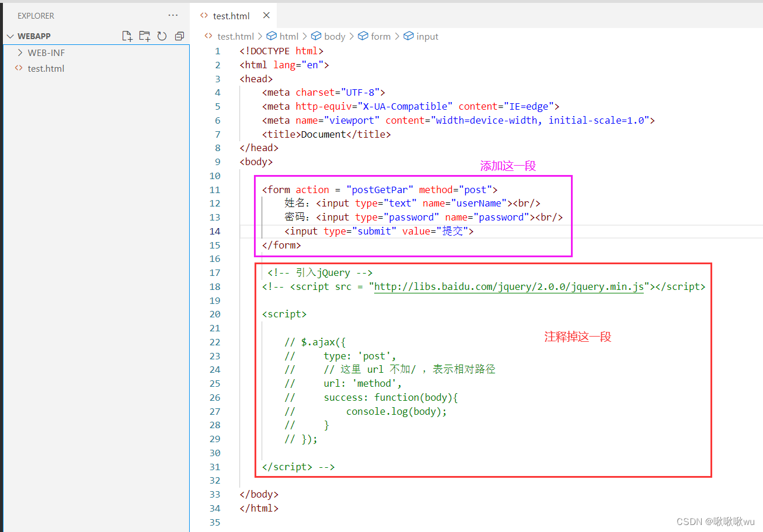The width and height of the screenshot is (763, 532).
Task: Click the opening <script> tag on line 20
Action: click(x=284, y=314)
